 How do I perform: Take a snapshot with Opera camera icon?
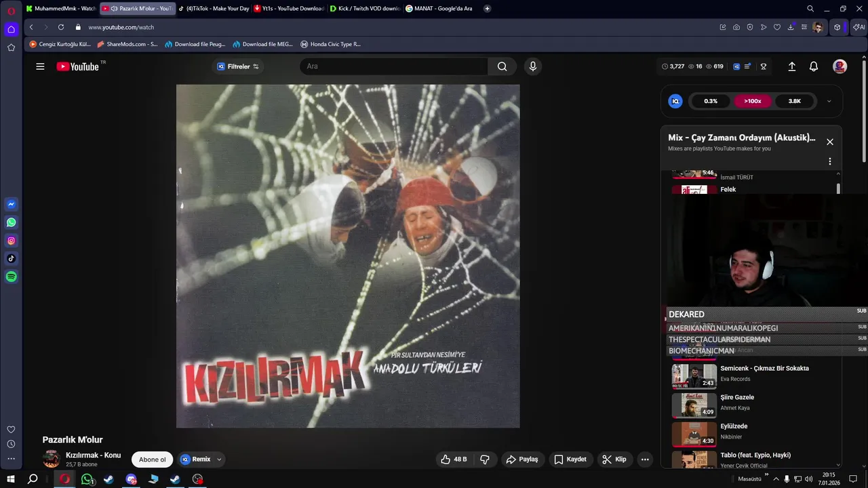(736, 27)
